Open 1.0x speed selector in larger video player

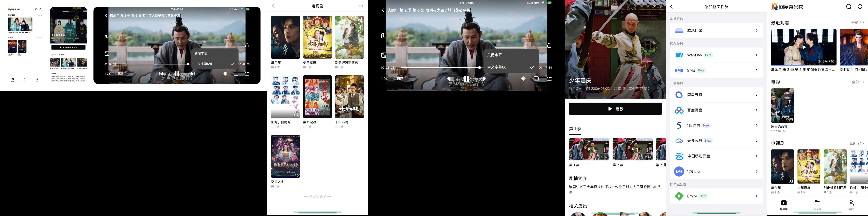click(384, 79)
